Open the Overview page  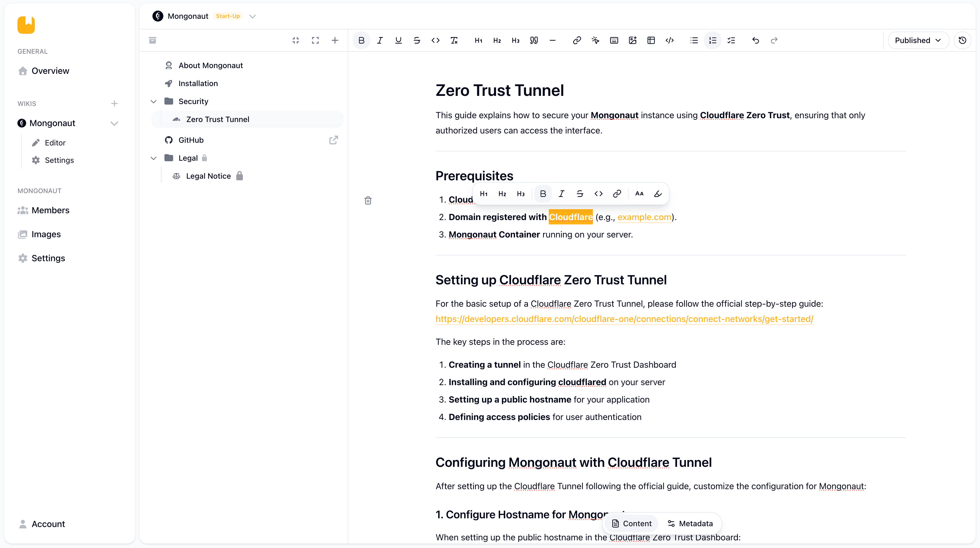(51, 71)
